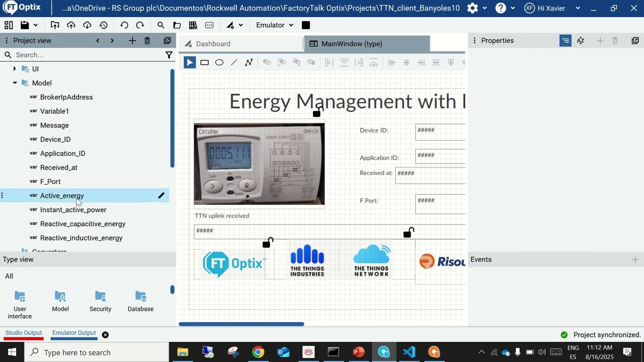The image size is (644, 362).
Task: Select the pointer selection tool
Action: pos(190,62)
